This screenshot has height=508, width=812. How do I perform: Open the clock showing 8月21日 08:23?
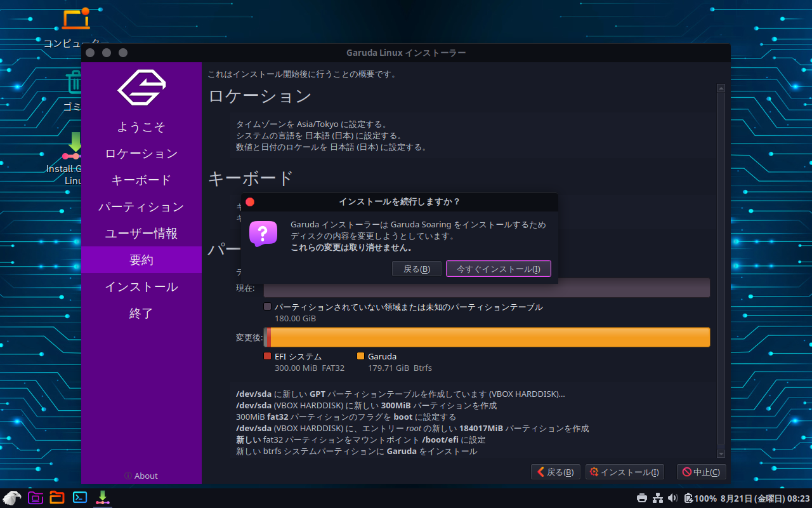(765, 498)
